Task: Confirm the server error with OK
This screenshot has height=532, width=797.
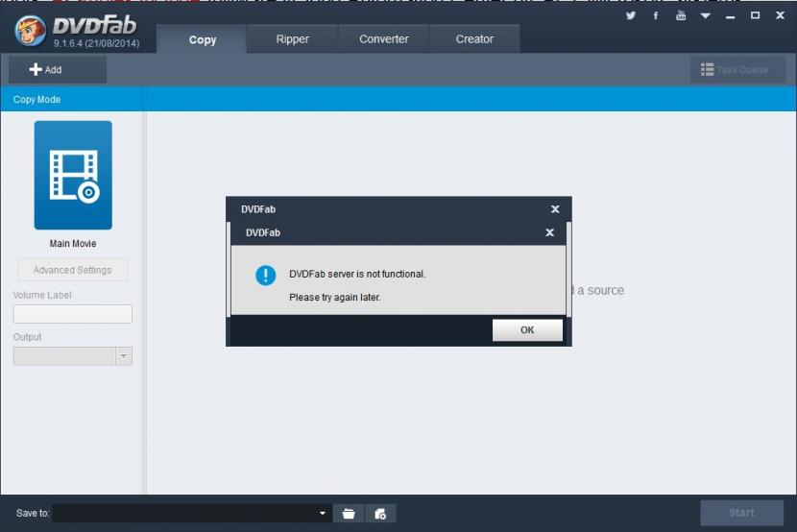Action: click(527, 330)
